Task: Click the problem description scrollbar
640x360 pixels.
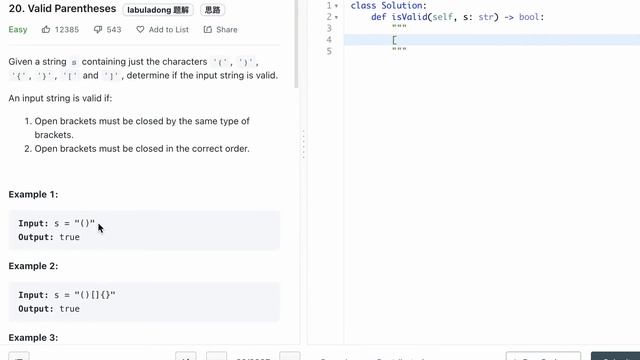Action: [x=296, y=43]
